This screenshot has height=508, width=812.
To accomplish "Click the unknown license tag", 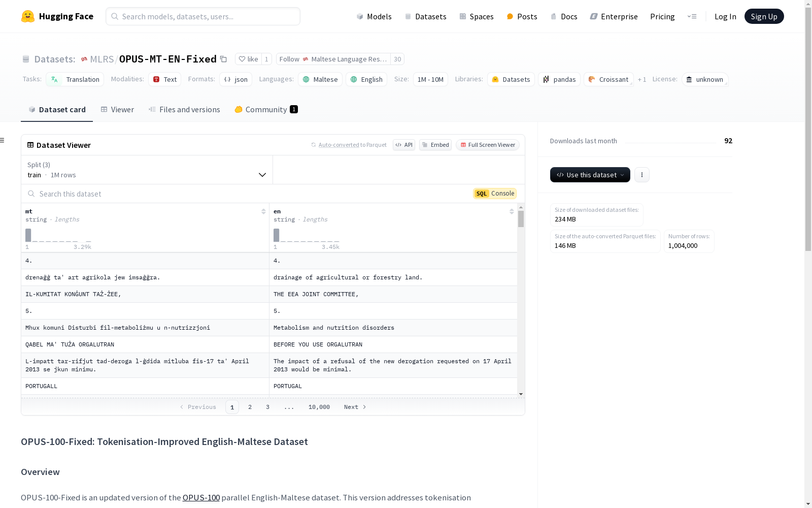I will coord(705,79).
